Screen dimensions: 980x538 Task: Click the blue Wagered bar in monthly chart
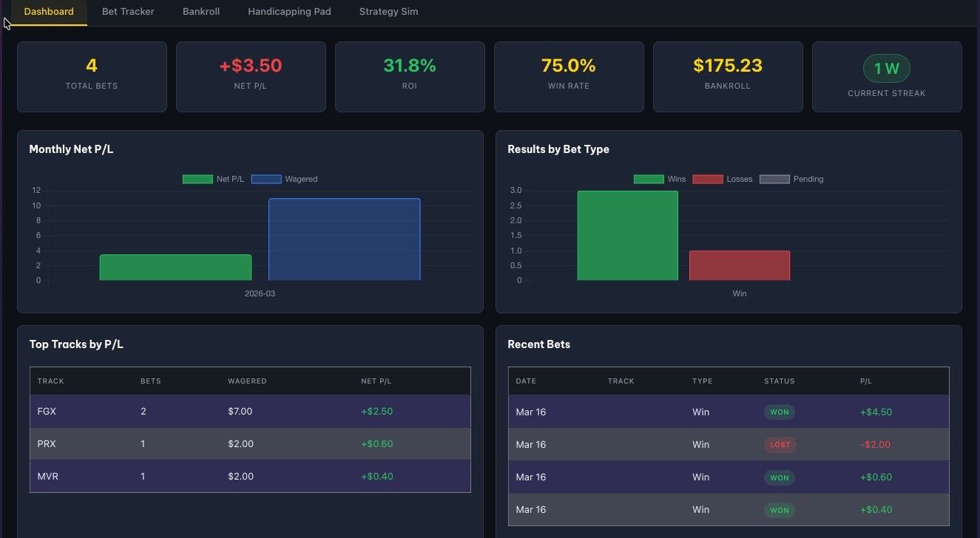344,239
